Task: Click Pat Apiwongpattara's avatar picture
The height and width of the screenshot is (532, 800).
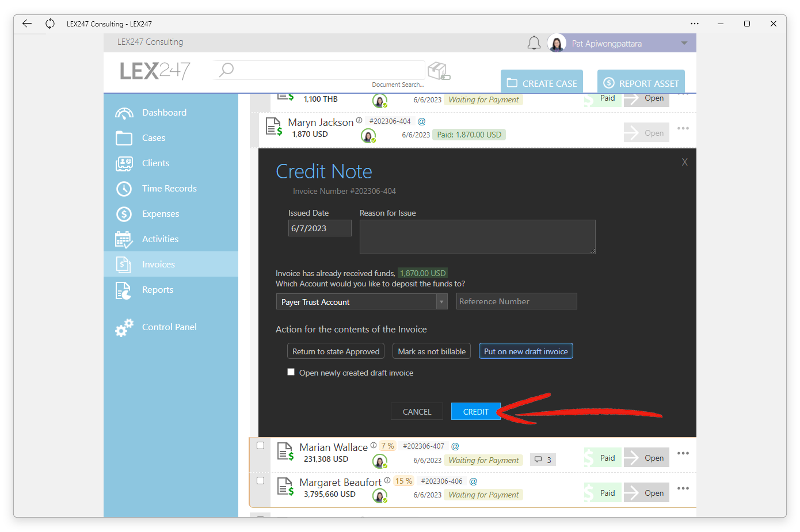Action: pyautogui.click(x=557, y=43)
